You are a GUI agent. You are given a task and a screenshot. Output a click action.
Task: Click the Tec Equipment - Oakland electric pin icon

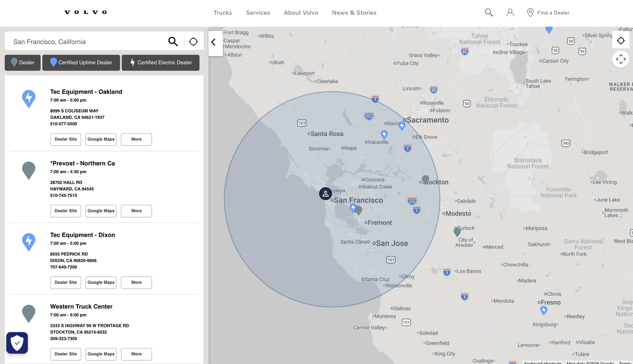click(x=28, y=99)
